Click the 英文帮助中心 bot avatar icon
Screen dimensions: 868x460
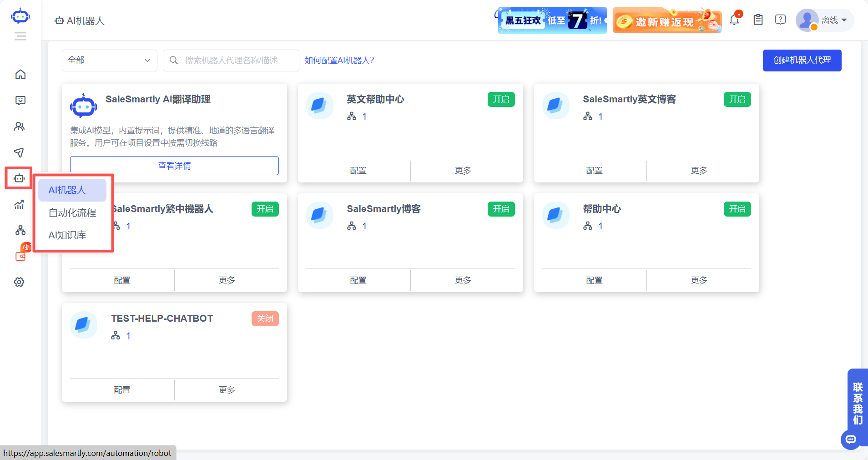tap(319, 106)
